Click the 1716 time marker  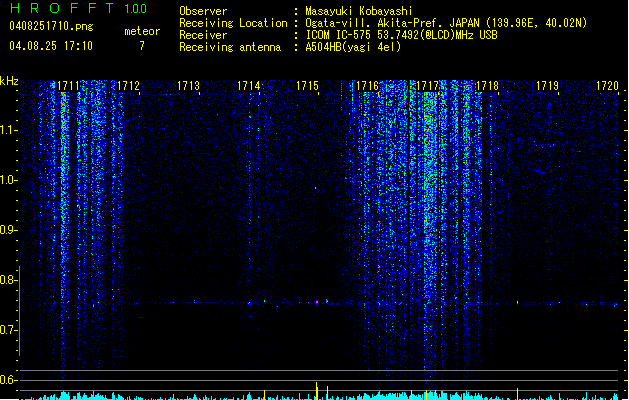[367, 86]
